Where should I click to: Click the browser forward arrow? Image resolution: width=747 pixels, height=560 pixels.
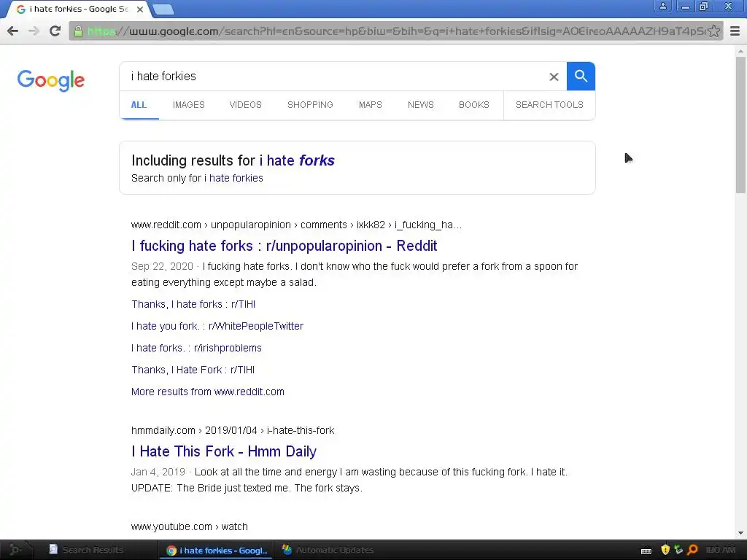tap(34, 31)
